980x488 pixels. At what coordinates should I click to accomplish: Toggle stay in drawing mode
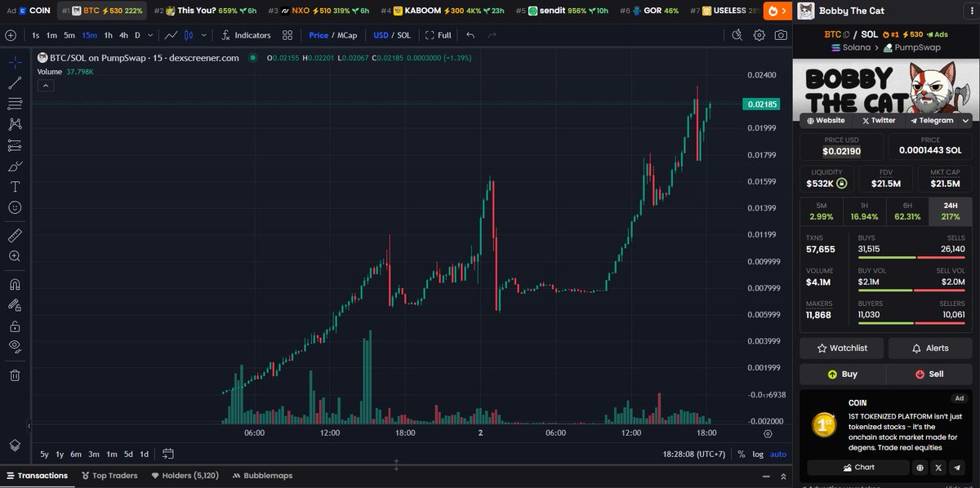click(15, 305)
